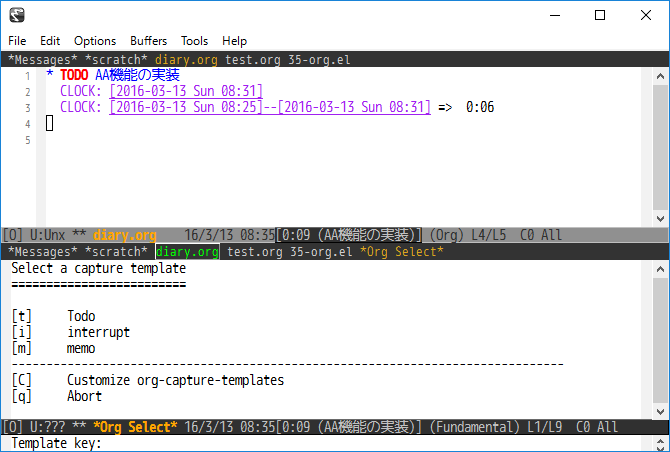Screen dimensions: 670x452
Task: Open the Options menu
Action: (x=95, y=41)
